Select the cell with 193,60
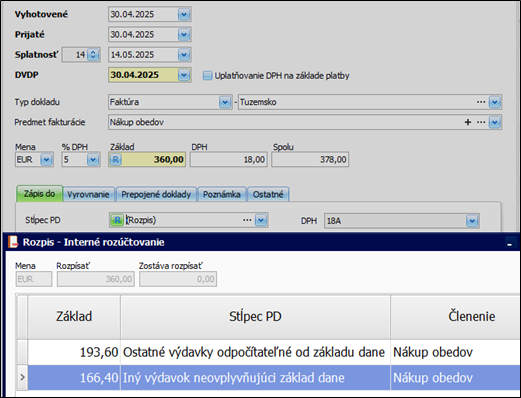 click(x=74, y=352)
